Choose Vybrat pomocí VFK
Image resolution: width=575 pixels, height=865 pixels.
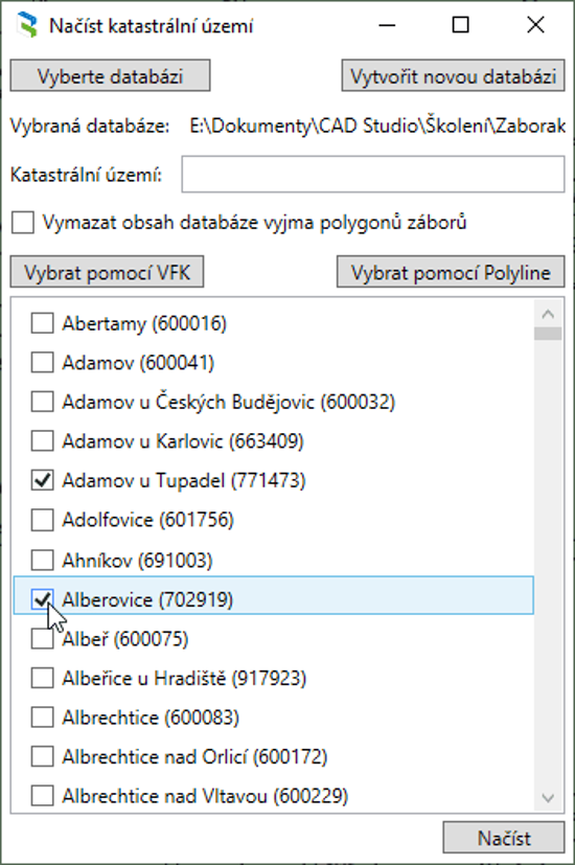[x=107, y=272]
